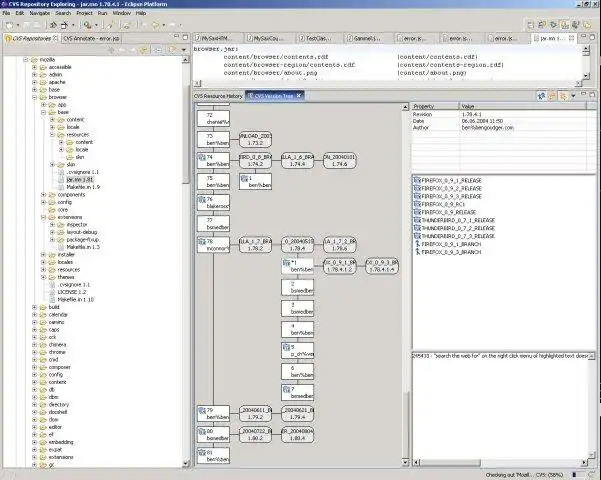Open the Help menu
The width and height of the screenshot is (601, 480).
tap(141, 13)
